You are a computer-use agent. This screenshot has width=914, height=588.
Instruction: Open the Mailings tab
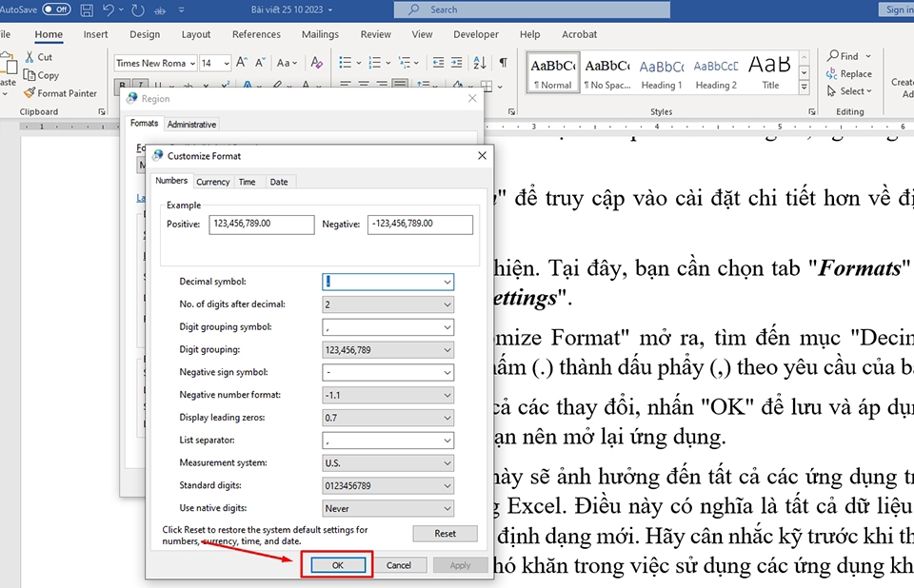pos(320,34)
